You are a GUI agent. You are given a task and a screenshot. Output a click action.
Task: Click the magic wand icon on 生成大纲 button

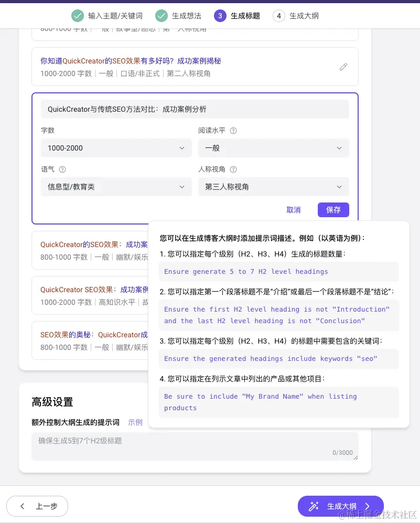click(314, 506)
